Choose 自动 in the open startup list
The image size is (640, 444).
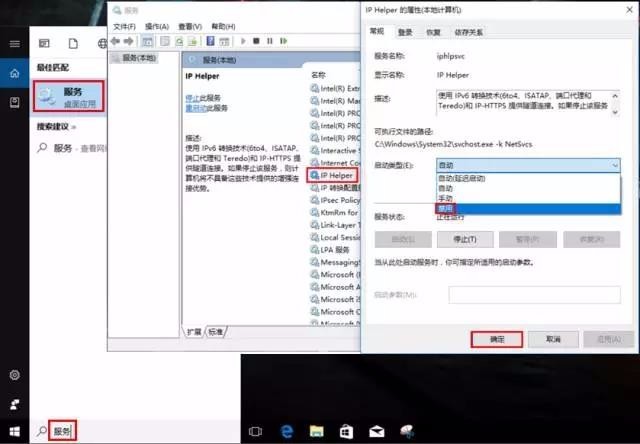(x=528, y=189)
